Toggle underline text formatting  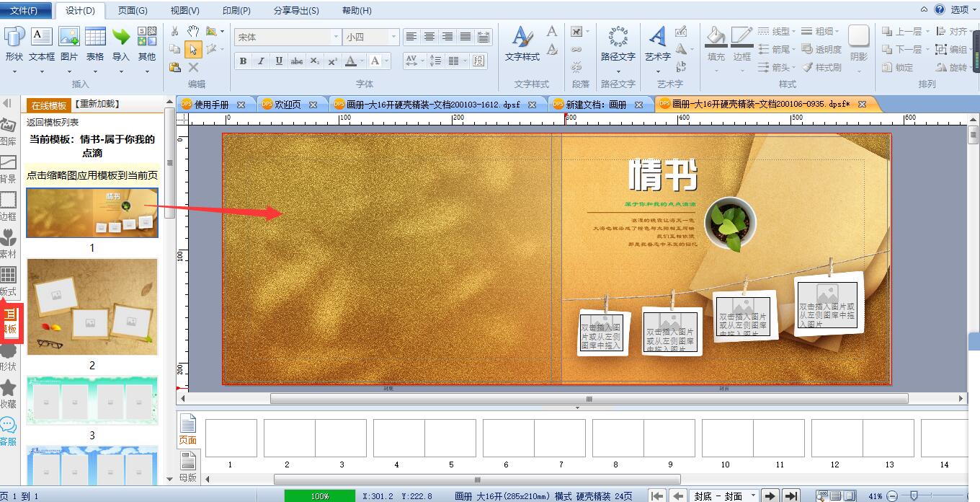point(279,61)
